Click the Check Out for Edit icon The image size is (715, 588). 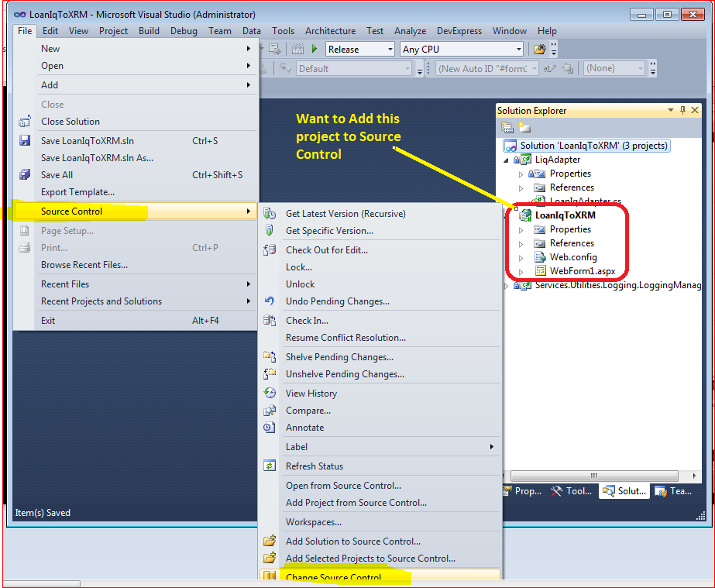click(x=270, y=249)
